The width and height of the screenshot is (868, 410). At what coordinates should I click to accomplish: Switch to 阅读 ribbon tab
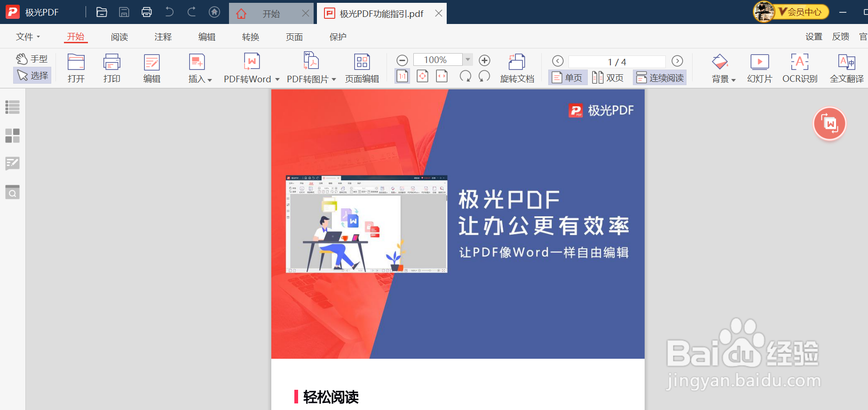tap(119, 37)
